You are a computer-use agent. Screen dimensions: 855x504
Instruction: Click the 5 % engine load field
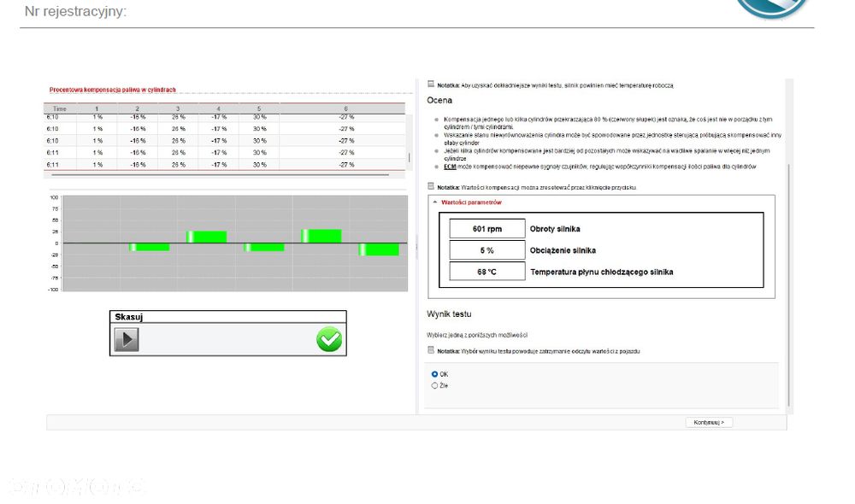point(487,250)
